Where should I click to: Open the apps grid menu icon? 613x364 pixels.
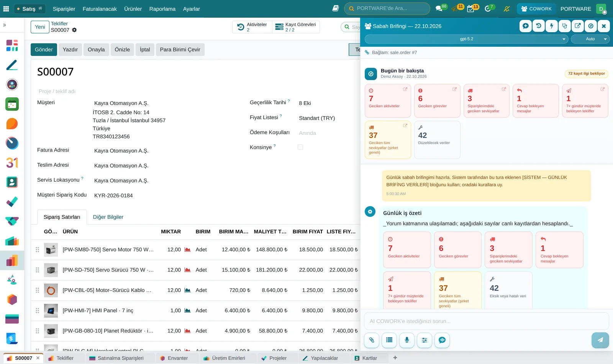tap(6, 9)
